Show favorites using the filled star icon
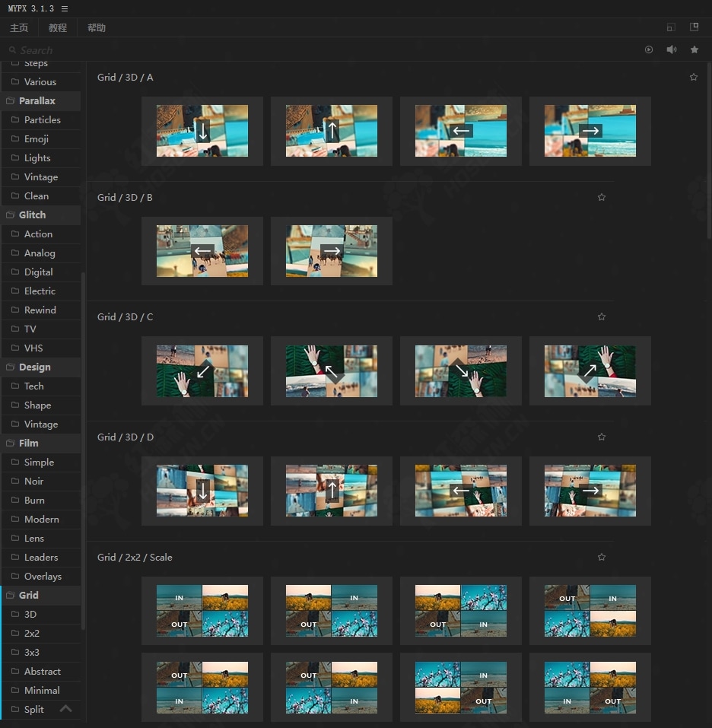Screen dimensions: 712x728 (695, 49)
